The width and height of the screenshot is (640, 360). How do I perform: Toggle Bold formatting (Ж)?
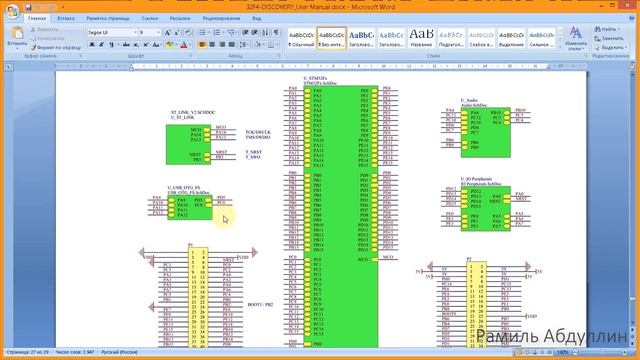click(92, 44)
